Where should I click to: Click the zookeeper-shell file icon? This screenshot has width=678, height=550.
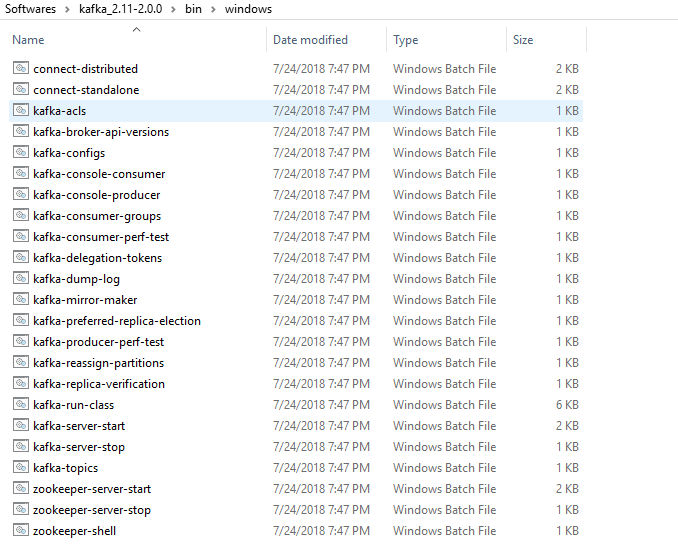(x=22, y=531)
